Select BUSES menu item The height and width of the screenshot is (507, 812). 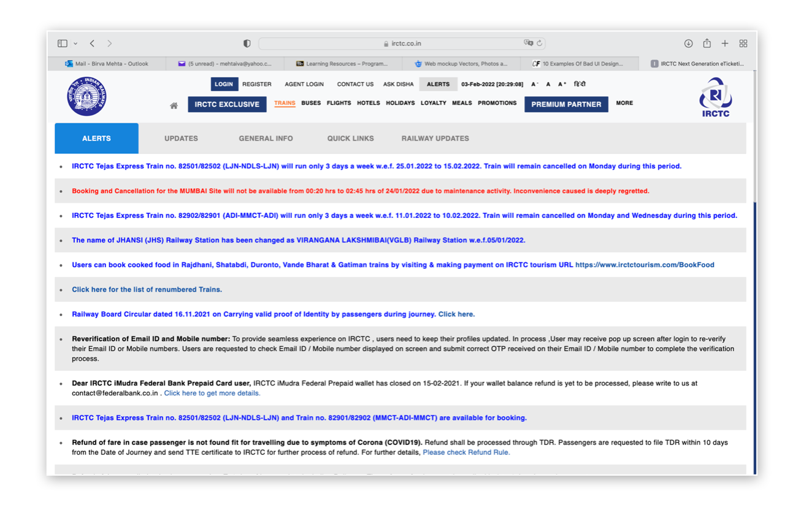311,103
